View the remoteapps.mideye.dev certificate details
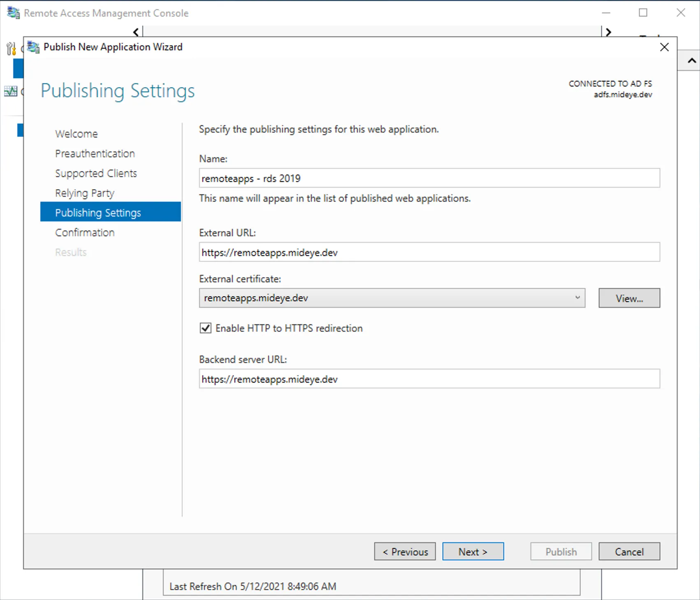 [629, 298]
